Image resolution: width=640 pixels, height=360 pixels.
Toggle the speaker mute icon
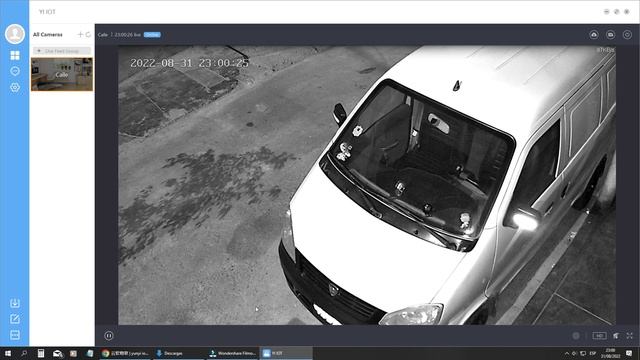click(616, 336)
